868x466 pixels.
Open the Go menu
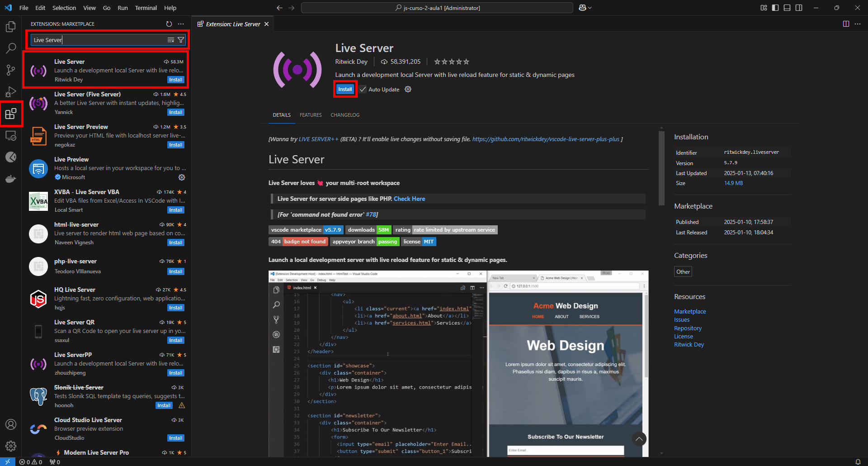coord(107,8)
